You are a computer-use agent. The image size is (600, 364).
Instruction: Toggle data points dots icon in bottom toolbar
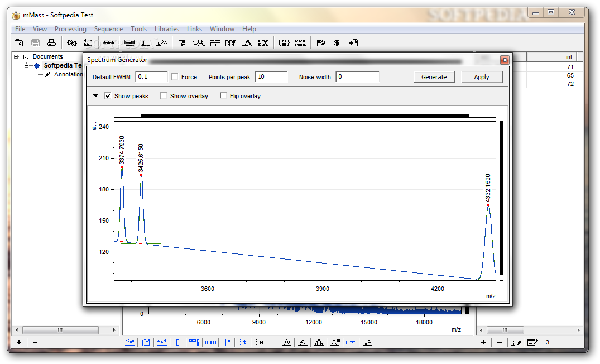[162, 342]
